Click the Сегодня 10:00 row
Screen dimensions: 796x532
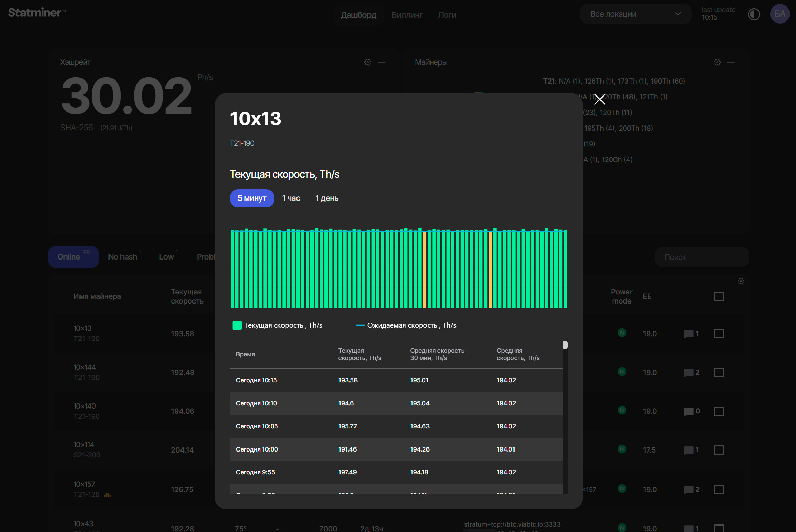[396, 449]
